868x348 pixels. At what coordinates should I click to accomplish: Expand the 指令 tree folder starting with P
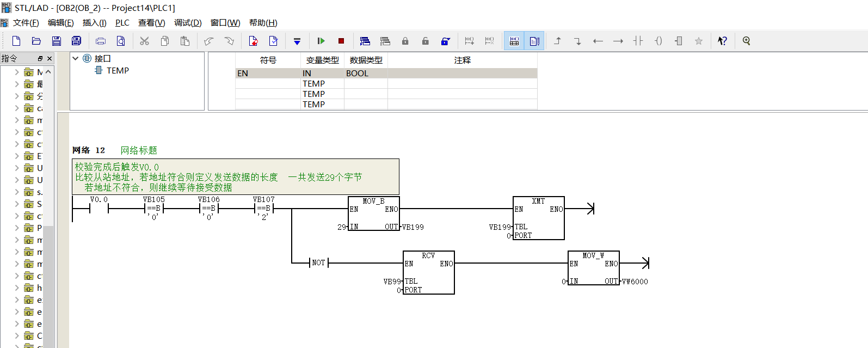click(16, 228)
